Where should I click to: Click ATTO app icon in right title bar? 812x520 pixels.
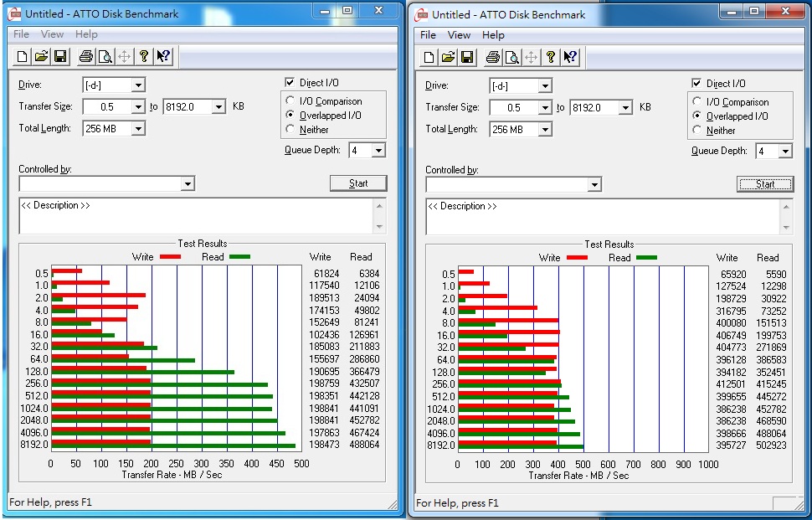422,14
